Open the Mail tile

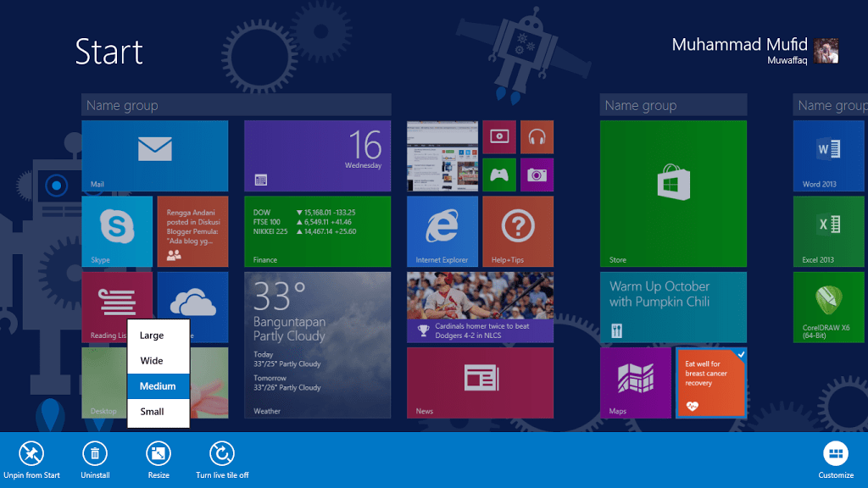coord(155,156)
